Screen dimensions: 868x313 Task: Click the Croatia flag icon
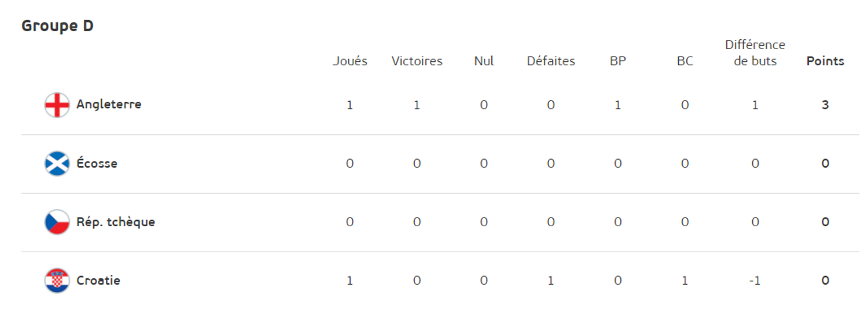click(x=57, y=281)
